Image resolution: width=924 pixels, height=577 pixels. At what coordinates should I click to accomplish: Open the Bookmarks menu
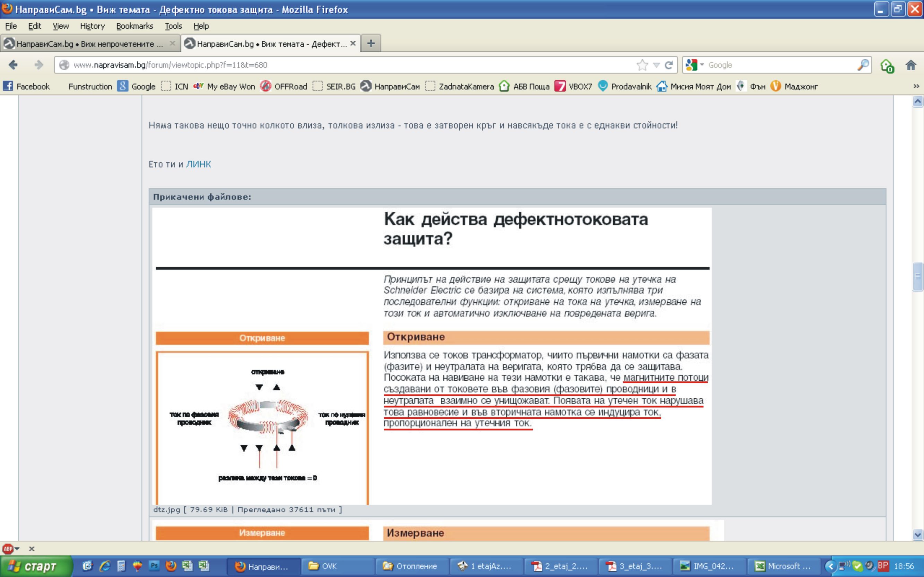pyautogui.click(x=134, y=26)
